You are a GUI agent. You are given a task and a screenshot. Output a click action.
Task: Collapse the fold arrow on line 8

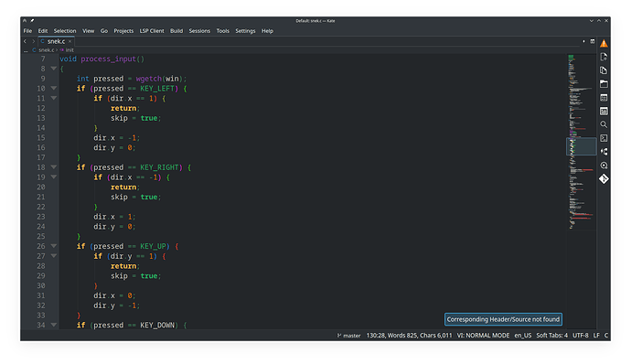(54, 69)
